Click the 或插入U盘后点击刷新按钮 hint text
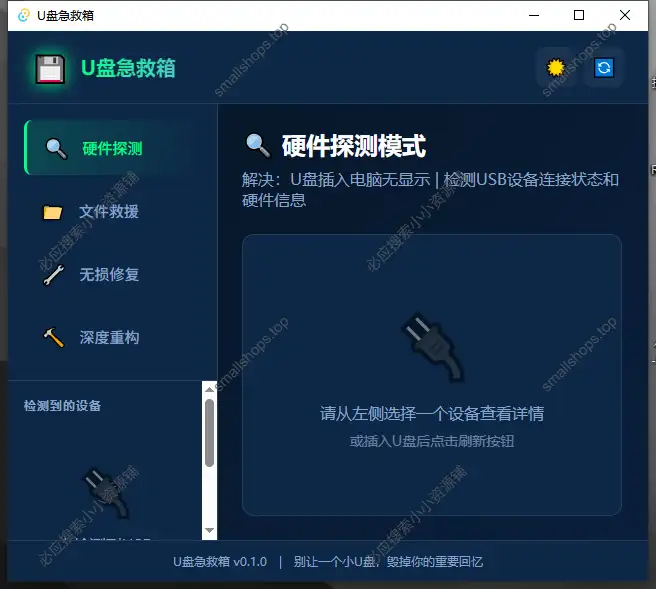Image resolution: width=656 pixels, height=589 pixels. (x=432, y=441)
